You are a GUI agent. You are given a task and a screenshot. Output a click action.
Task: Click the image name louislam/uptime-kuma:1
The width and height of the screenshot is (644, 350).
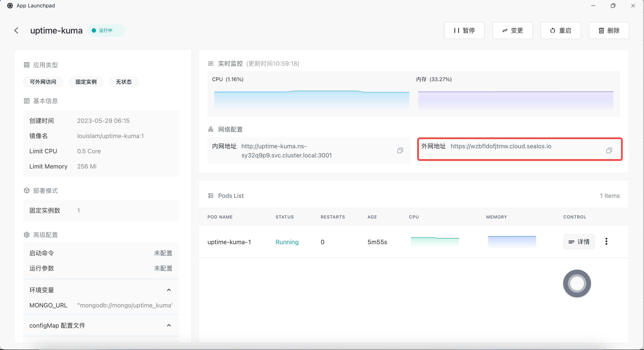[x=110, y=136]
